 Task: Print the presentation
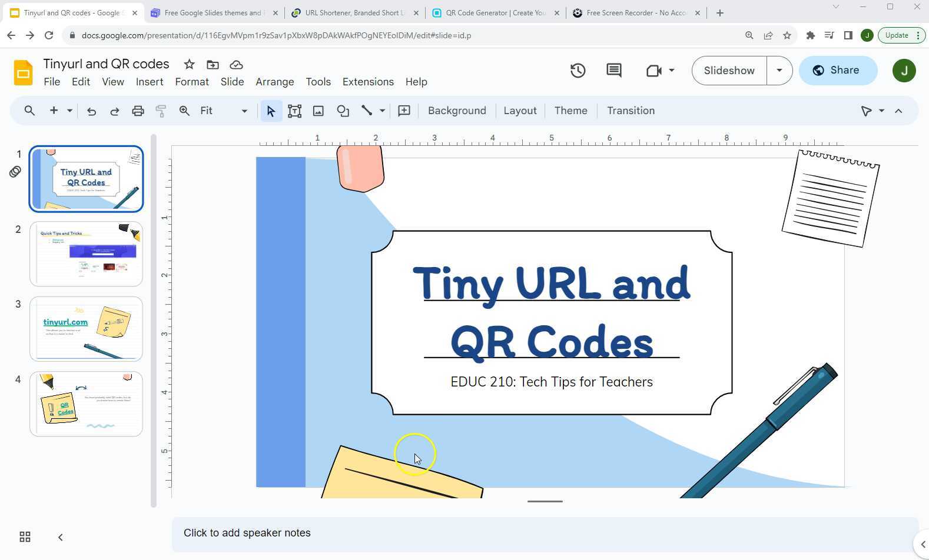(x=138, y=111)
